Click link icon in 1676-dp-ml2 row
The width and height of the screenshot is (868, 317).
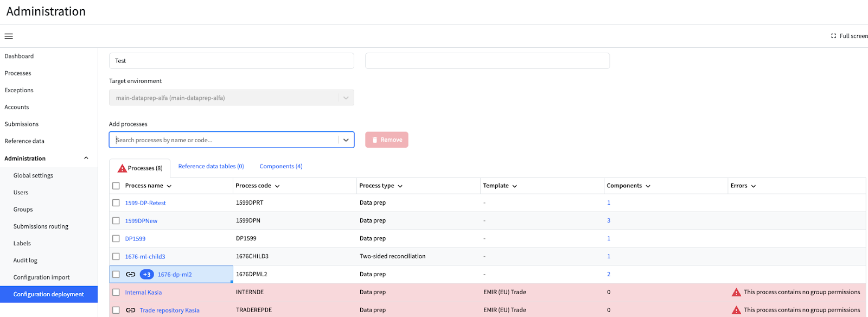point(131,275)
